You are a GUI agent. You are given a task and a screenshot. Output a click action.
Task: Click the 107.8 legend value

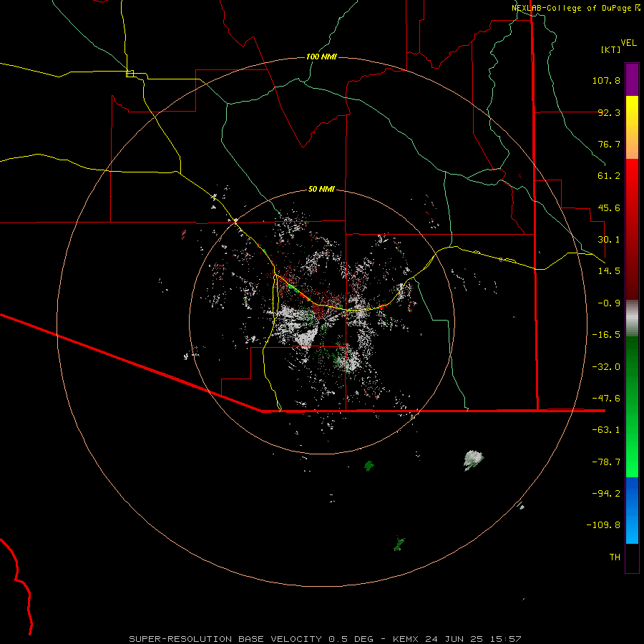point(606,80)
